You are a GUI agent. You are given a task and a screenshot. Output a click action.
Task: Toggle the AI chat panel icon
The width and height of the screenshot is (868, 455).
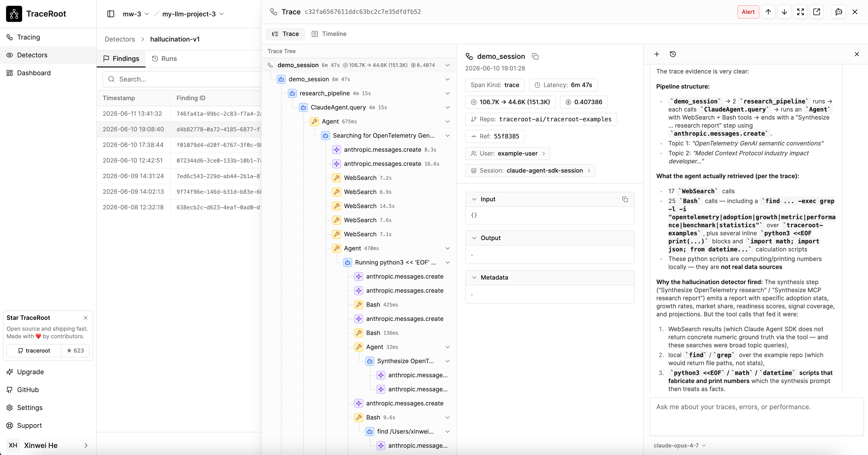[x=839, y=12]
